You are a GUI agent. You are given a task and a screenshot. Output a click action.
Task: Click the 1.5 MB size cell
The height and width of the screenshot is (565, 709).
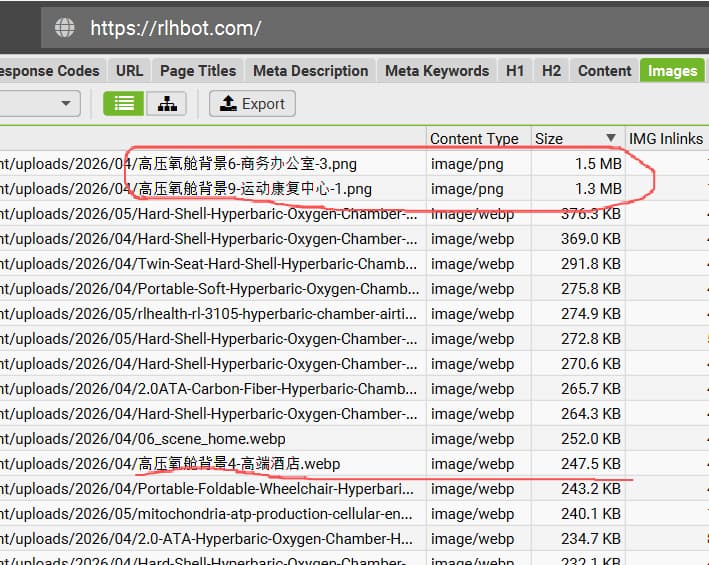click(578, 164)
